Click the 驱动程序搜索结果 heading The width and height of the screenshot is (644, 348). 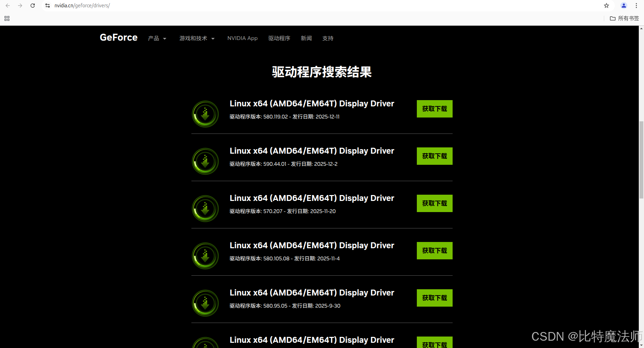322,72
